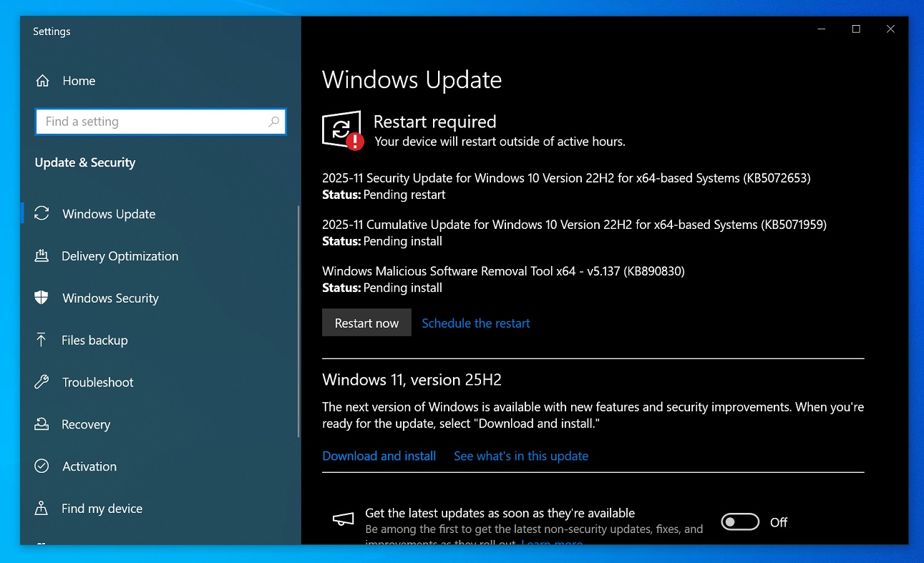Click the megaphone announcement icon

343,519
